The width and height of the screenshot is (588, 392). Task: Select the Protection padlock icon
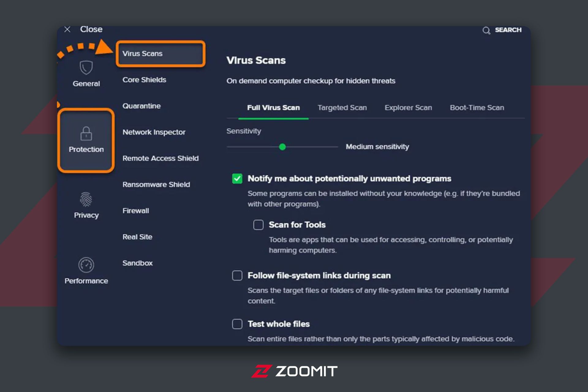point(86,134)
